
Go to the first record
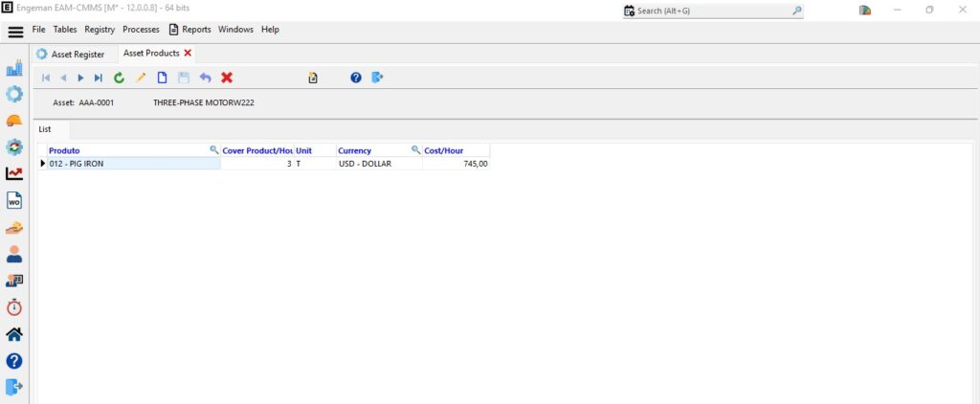(x=46, y=78)
